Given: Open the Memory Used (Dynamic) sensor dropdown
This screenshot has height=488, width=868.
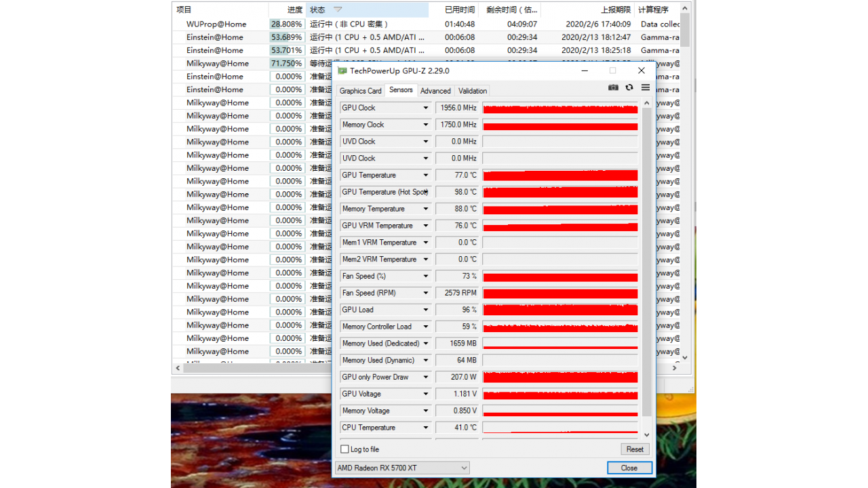Looking at the screenshot, I should pyautogui.click(x=426, y=361).
